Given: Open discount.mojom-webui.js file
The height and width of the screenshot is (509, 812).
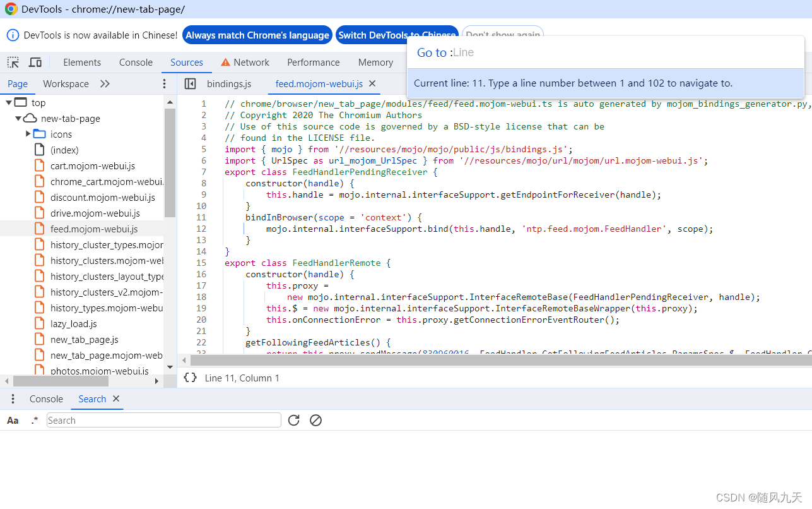Looking at the screenshot, I should pyautogui.click(x=103, y=197).
